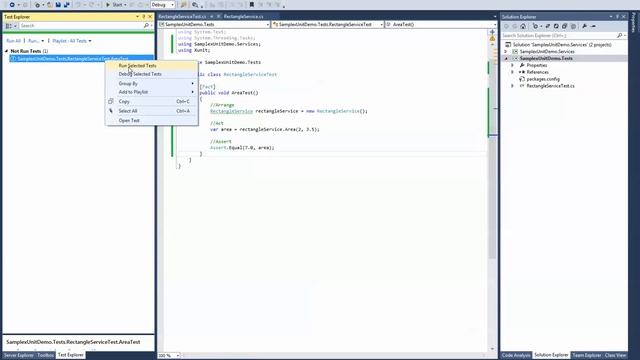Switch to the Code Analysis tab
Image resolution: width=640 pixels, height=360 pixels.
(516, 356)
